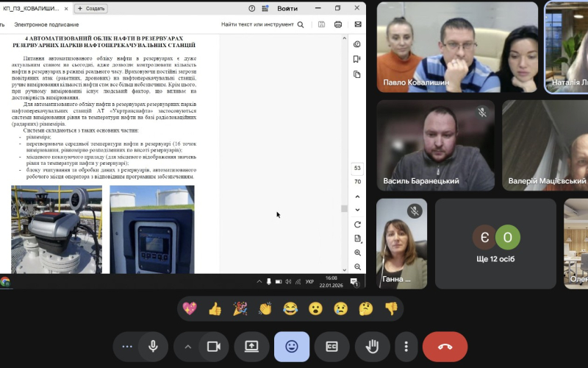Click the search magnifier icon
588x368 pixels.
coord(301,24)
